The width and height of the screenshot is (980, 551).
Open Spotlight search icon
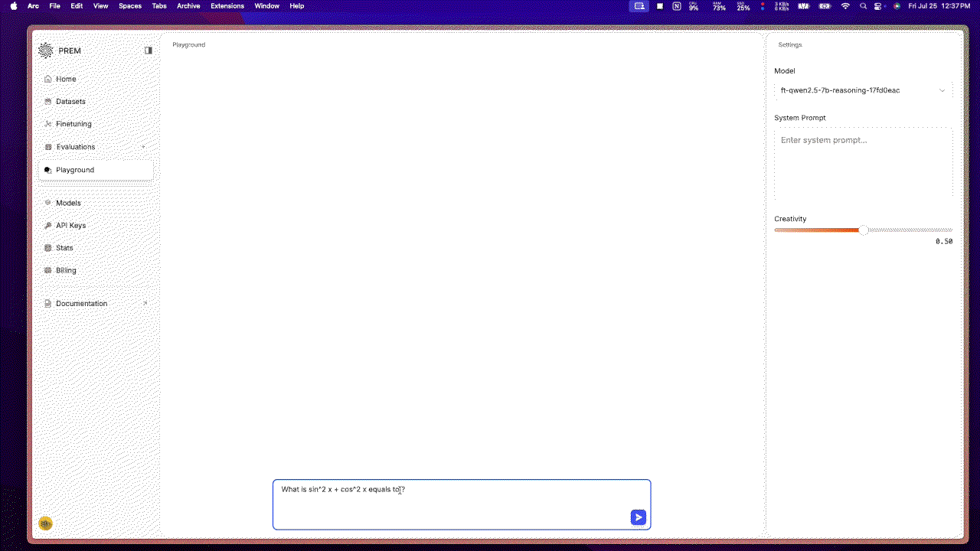pos(864,6)
